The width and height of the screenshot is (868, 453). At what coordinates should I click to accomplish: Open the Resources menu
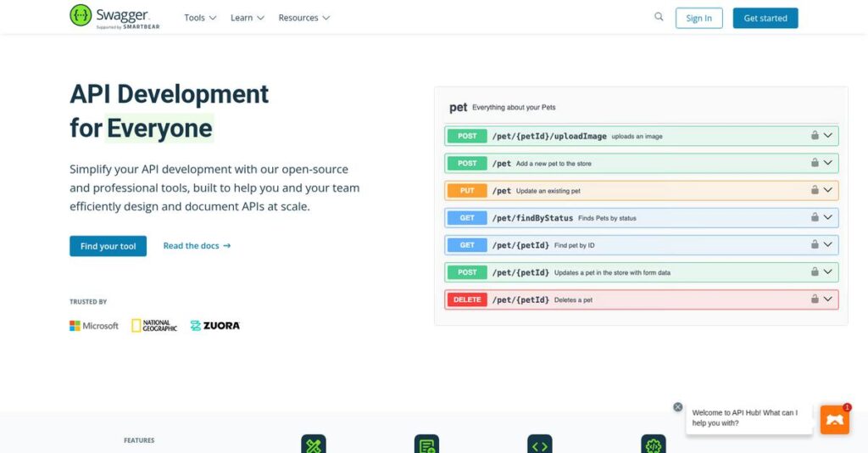[x=304, y=18]
